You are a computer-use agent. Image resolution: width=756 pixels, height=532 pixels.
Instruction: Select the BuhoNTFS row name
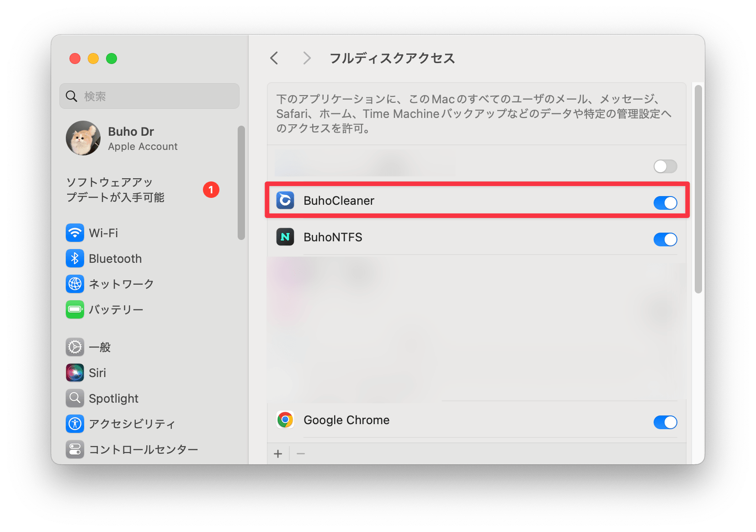(x=333, y=237)
